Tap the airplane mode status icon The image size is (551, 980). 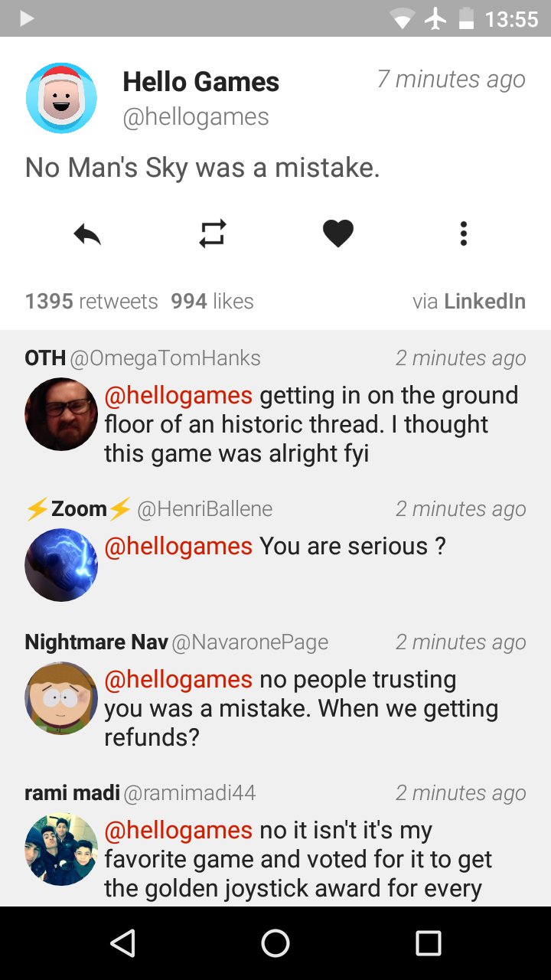tap(435, 19)
